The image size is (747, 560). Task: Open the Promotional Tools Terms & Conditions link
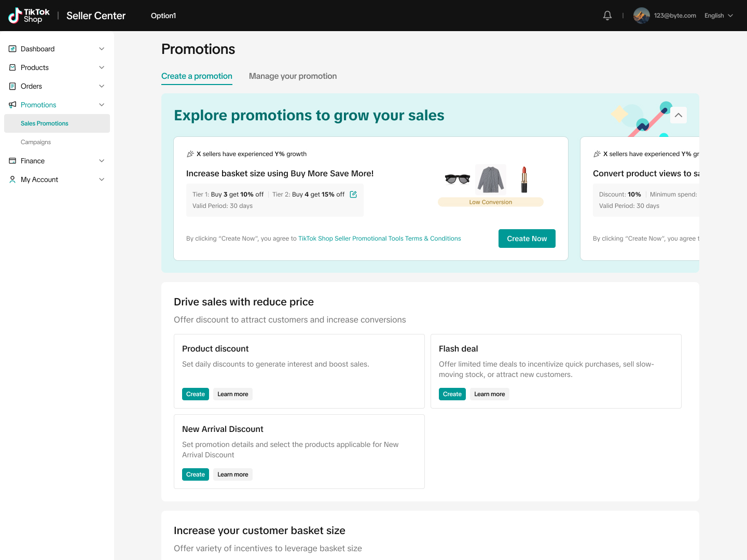pyautogui.click(x=379, y=239)
